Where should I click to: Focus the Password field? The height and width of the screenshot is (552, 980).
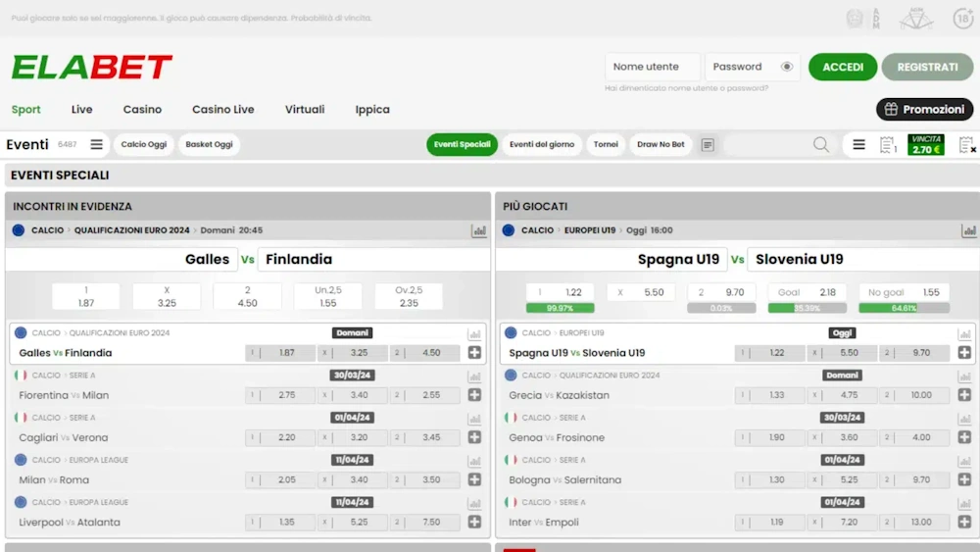(752, 67)
